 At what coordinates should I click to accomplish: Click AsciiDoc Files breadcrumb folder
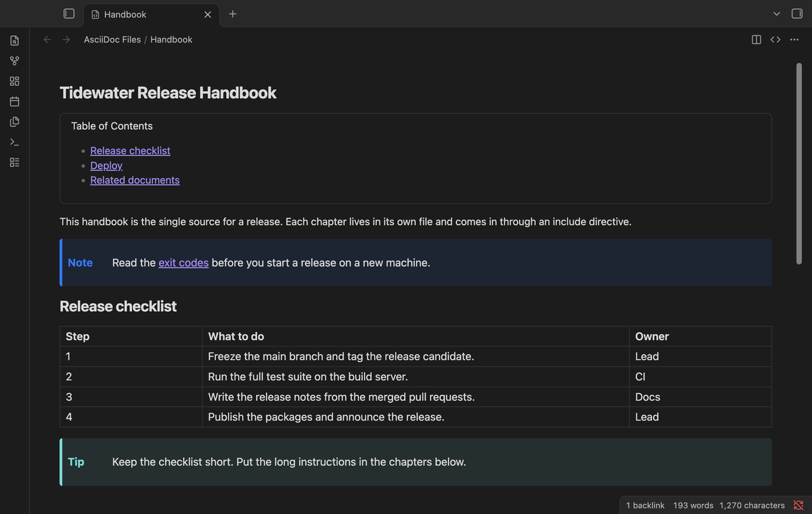tap(112, 39)
